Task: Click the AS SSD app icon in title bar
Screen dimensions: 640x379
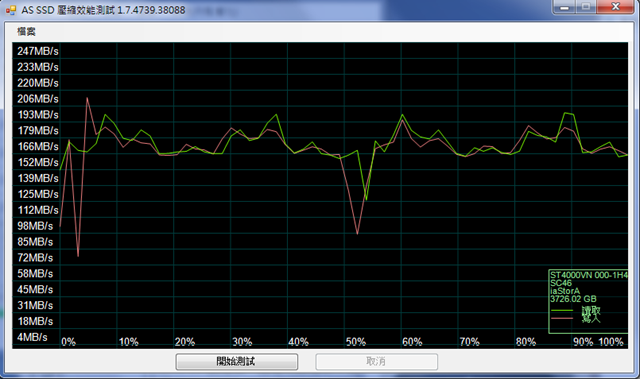Action: click(11, 10)
